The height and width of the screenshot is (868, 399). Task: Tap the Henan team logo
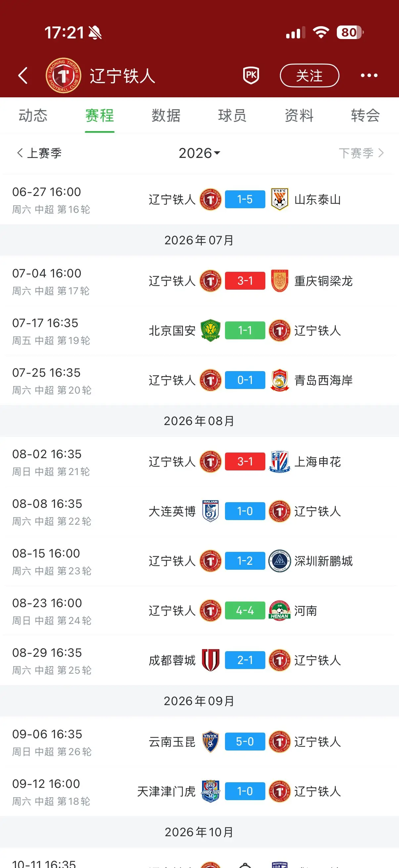tap(280, 610)
